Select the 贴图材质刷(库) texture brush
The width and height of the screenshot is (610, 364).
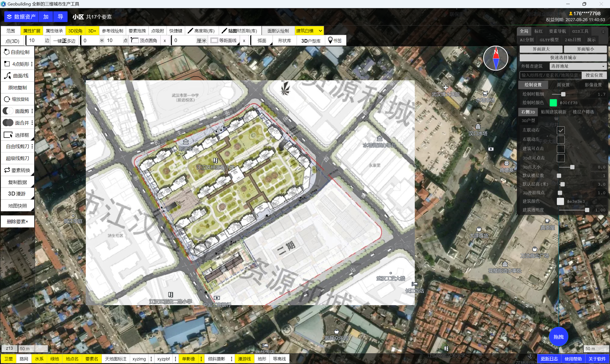[x=239, y=31]
